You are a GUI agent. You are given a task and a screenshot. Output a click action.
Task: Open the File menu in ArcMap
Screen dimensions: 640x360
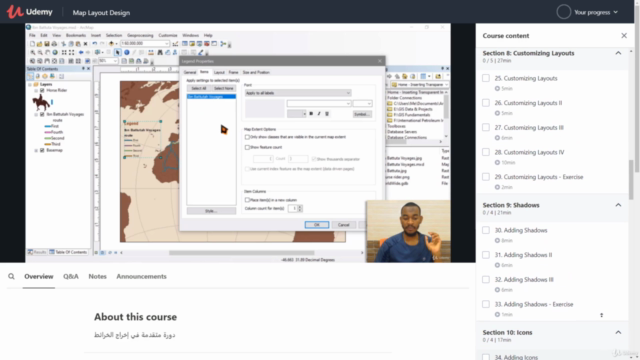32,36
